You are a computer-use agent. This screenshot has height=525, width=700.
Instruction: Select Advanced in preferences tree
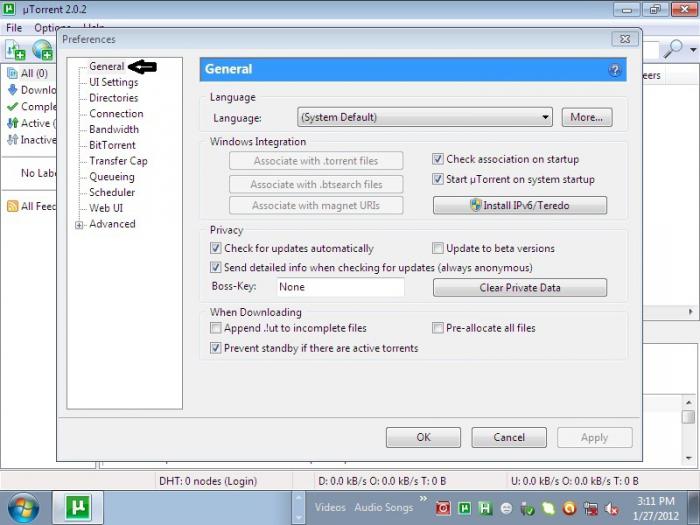pyautogui.click(x=112, y=224)
